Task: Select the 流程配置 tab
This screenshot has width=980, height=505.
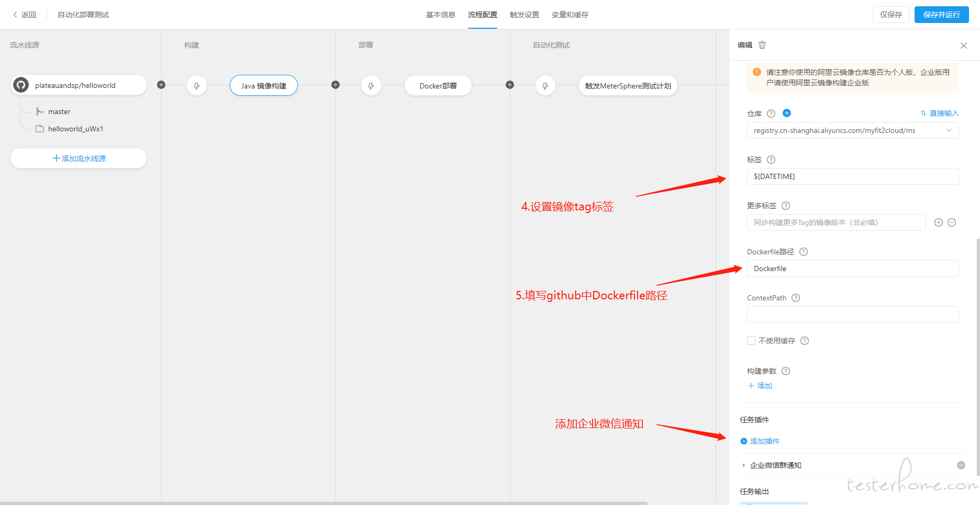Action: (x=482, y=15)
